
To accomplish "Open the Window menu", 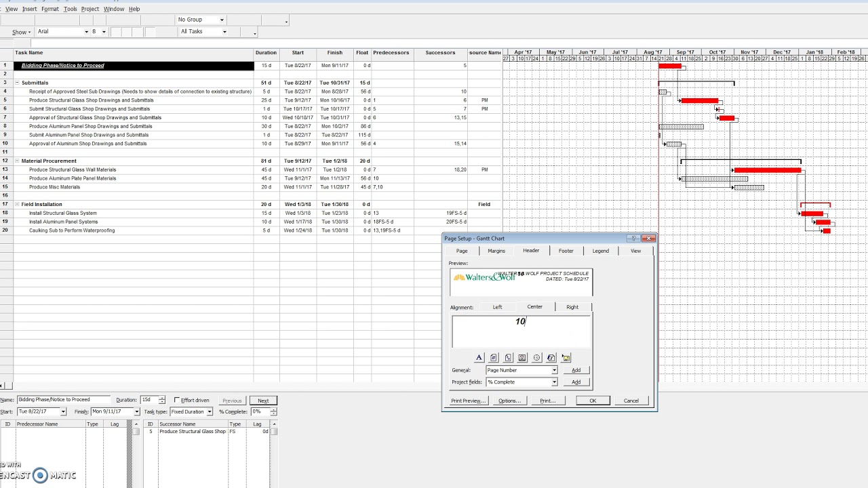I will [114, 9].
